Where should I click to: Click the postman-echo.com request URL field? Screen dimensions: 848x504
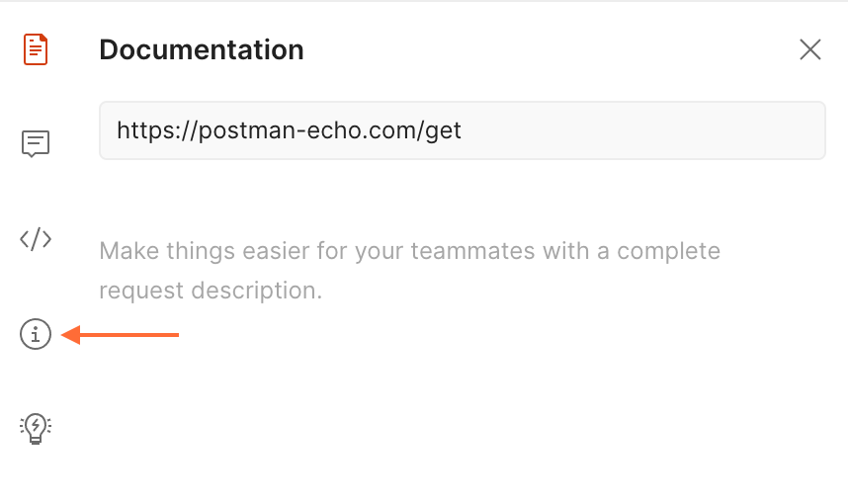[x=462, y=130]
